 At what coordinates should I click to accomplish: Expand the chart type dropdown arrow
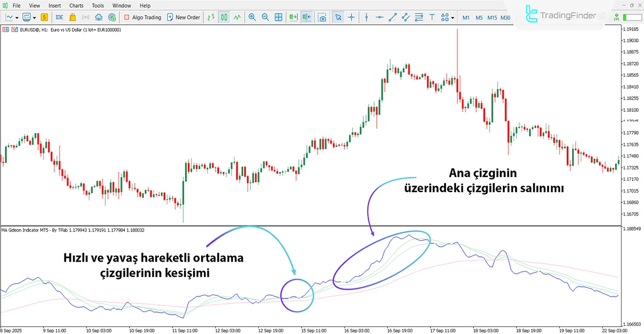tap(16, 17)
